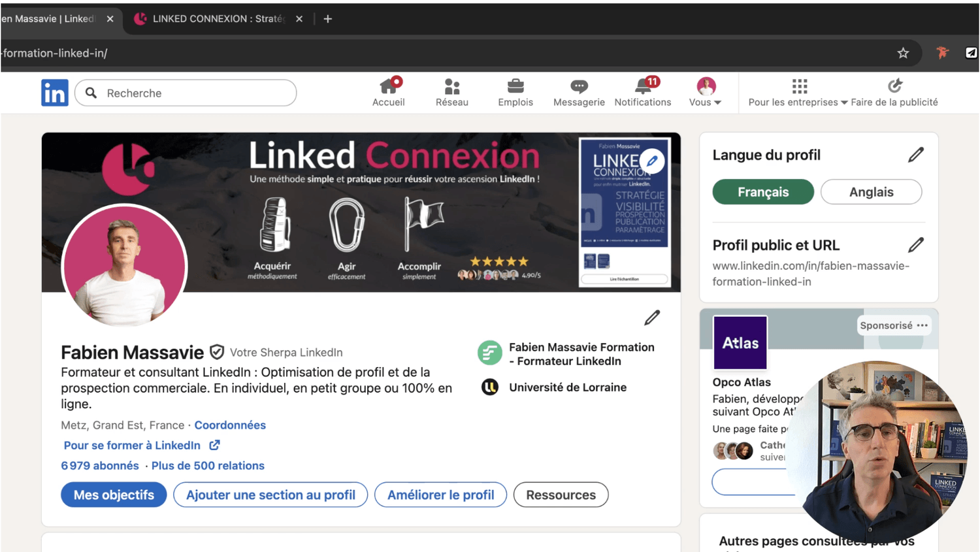Expand the Vous account dropdown

706,92
